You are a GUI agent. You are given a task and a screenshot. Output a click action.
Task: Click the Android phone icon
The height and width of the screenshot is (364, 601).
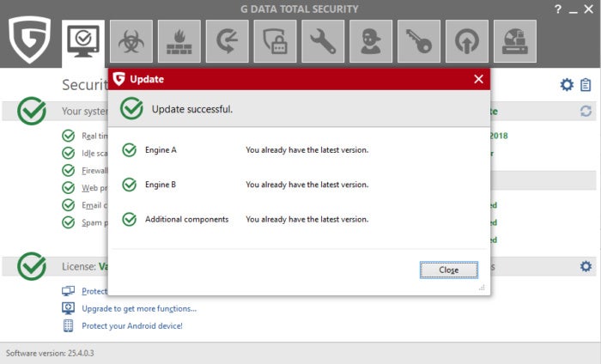[x=68, y=325]
